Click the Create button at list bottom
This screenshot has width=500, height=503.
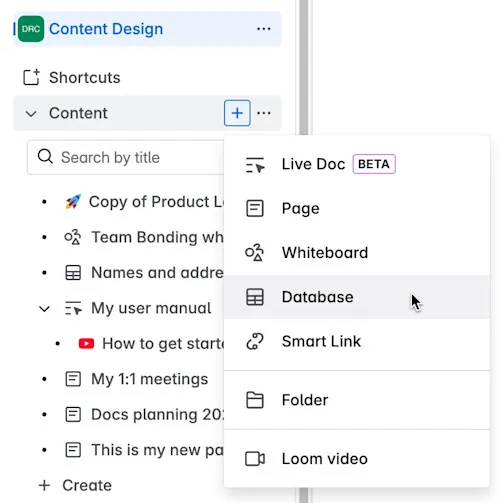[75, 485]
